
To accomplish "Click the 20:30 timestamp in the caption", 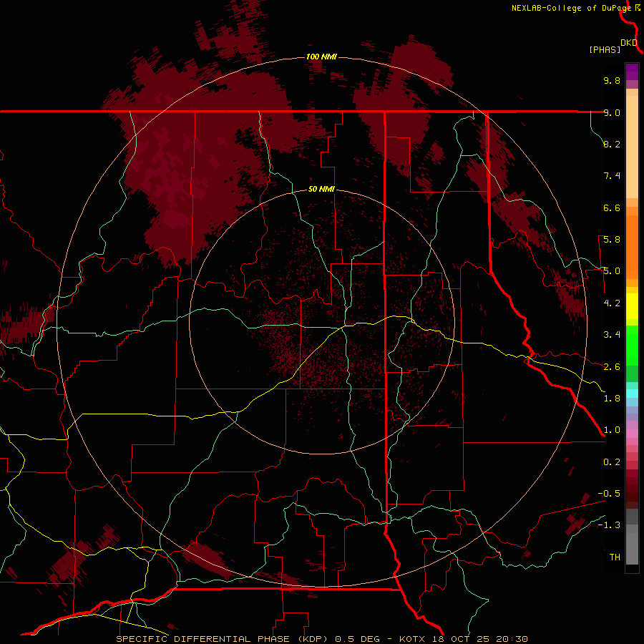I will click(512, 639).
